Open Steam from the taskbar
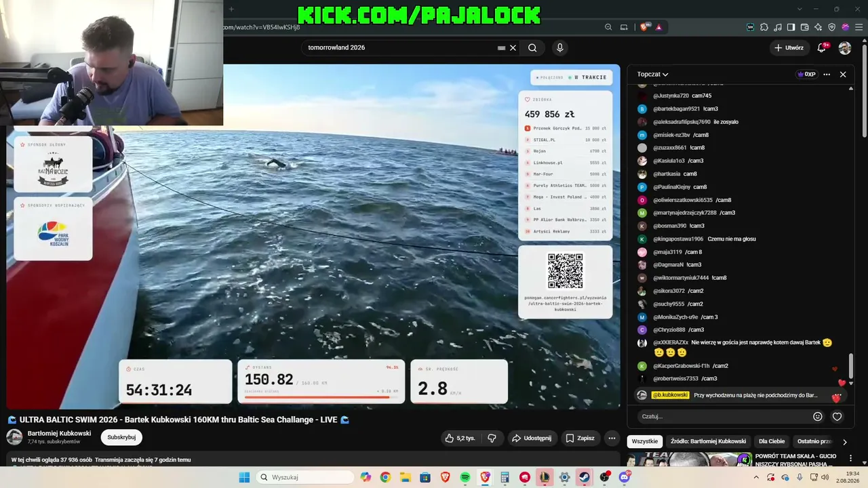 click(585, 477)
